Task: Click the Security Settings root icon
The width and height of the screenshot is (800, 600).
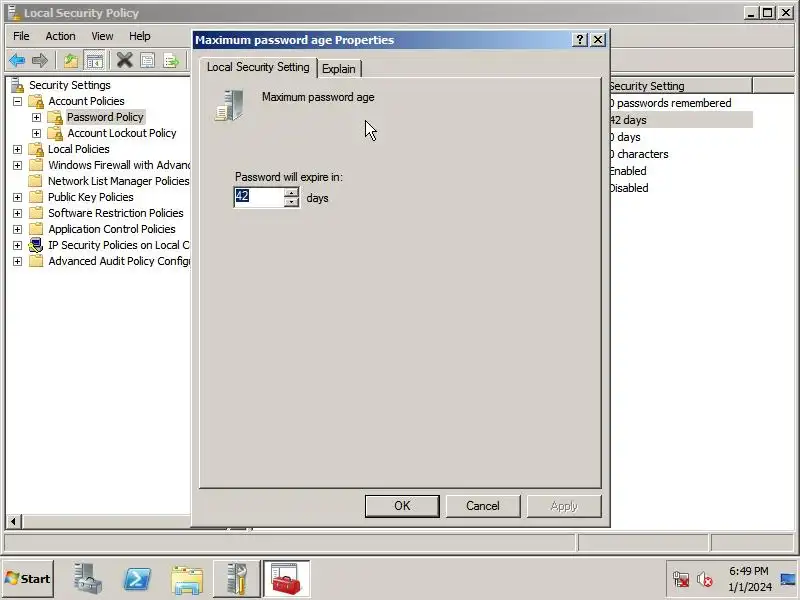Action: (x=17, y=85)
